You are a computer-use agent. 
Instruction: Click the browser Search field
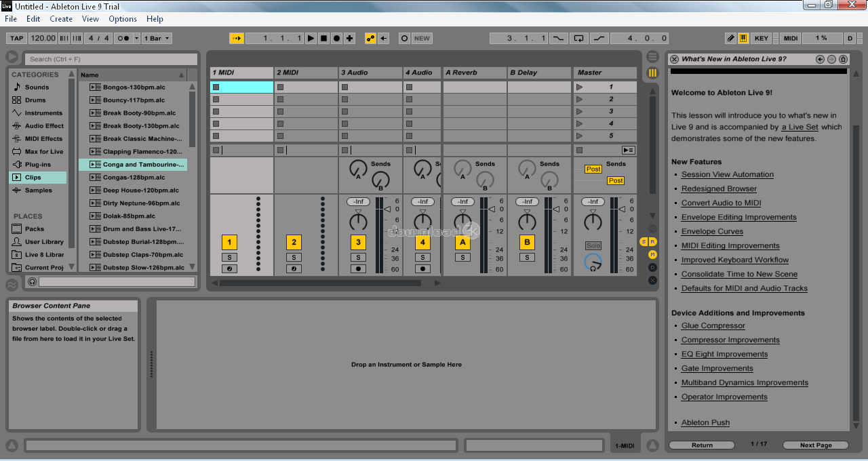111,59
